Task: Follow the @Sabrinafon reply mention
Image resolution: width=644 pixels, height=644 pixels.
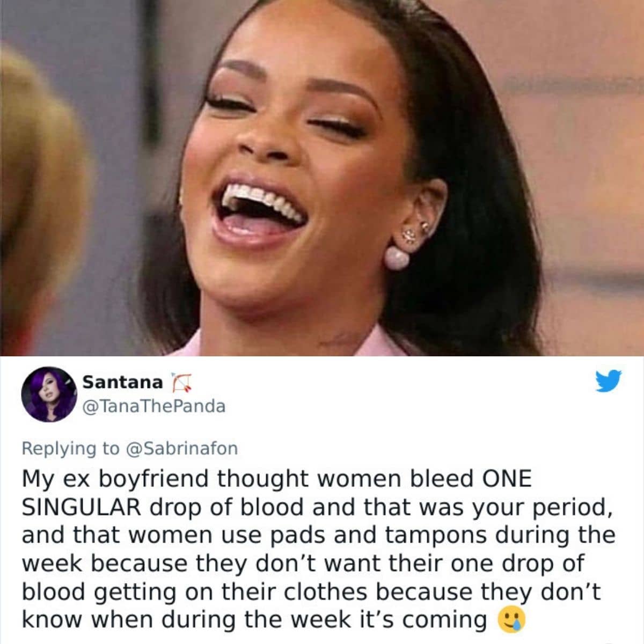Action: (x=181, y=448)
